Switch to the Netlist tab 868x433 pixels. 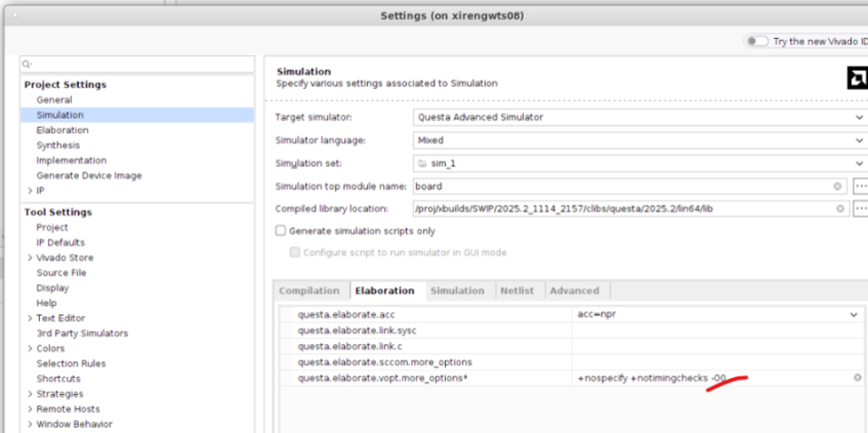(517, 290)
